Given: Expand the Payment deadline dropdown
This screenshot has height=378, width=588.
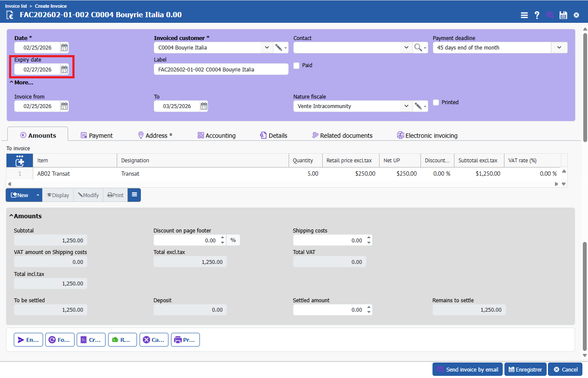Looking at the screenshot, I should pos(559,47).
